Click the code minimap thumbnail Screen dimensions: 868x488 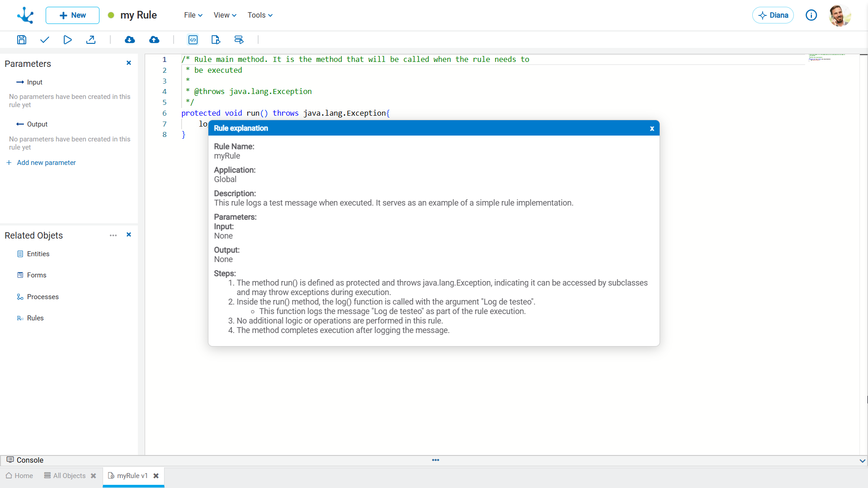coord(826,57)
